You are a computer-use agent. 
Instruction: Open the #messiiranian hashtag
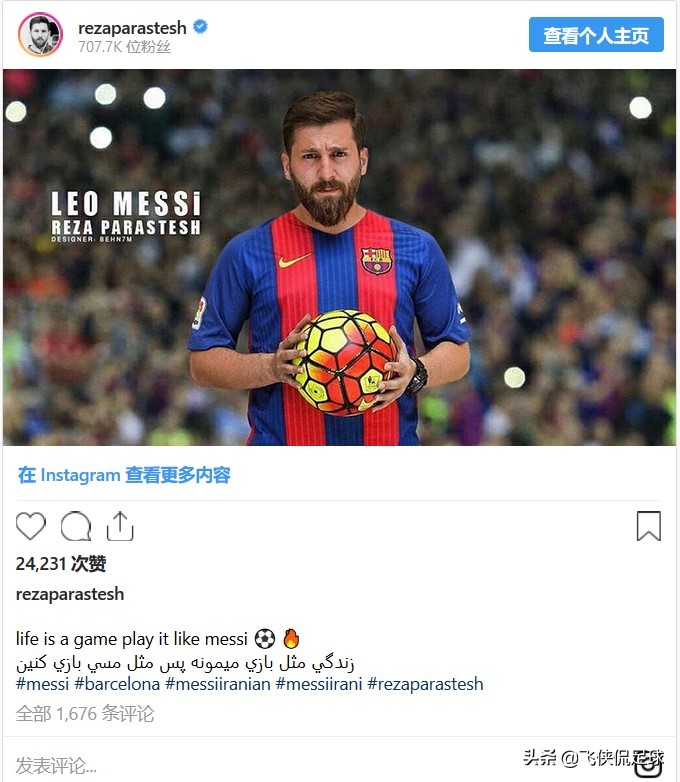click(218, 684)
